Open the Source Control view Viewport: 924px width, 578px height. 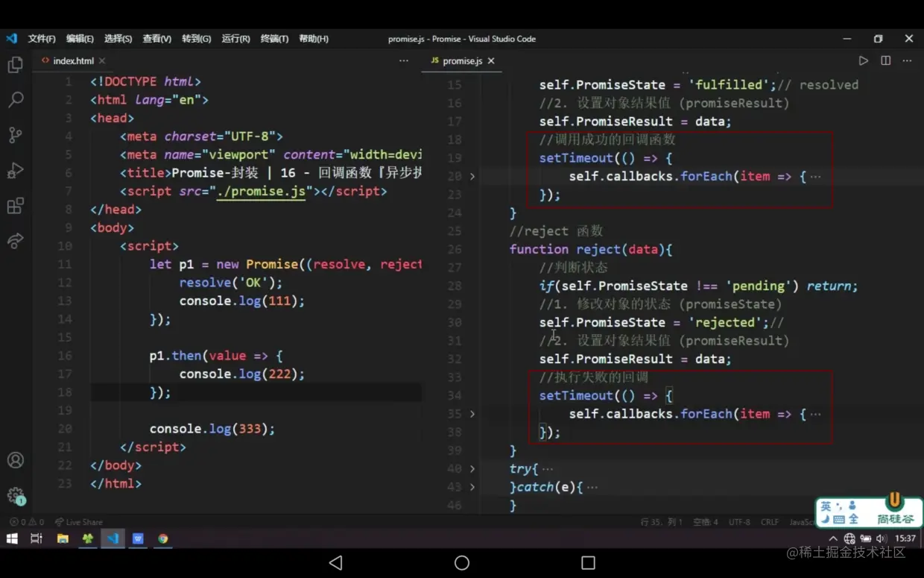tap(15, 135)
